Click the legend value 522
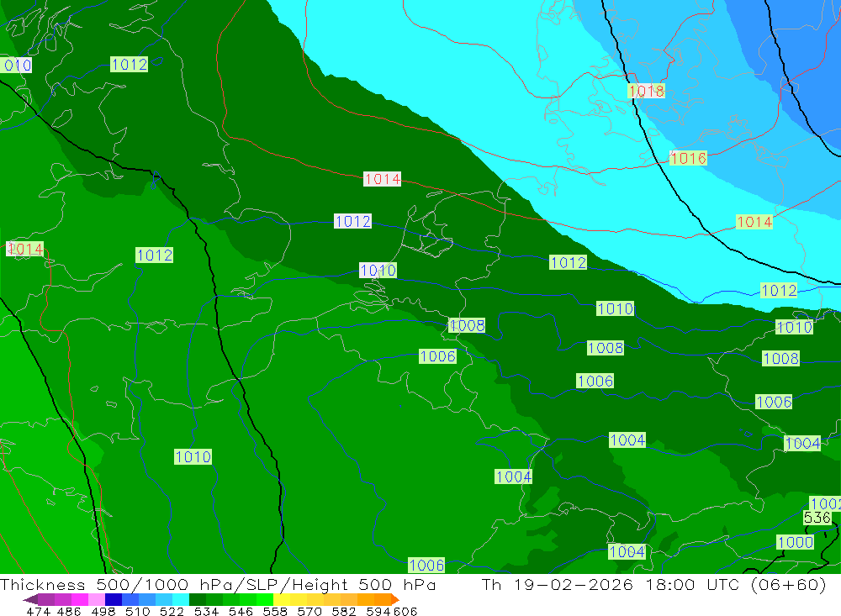Image resolution: width=841 pixels, height=616 pixels. tap(172, 611)
